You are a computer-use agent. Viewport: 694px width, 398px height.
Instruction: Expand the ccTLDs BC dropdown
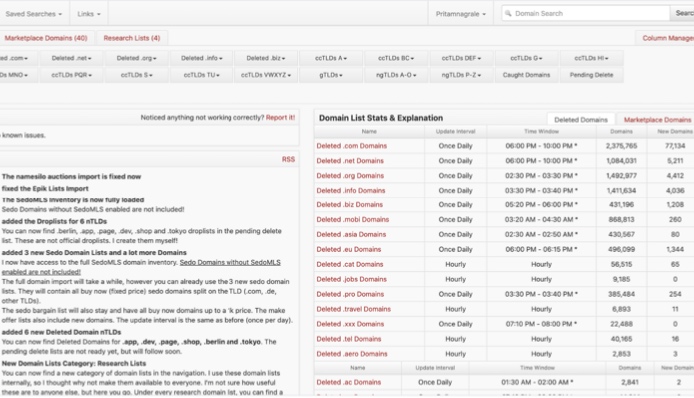tap(396, 58)
